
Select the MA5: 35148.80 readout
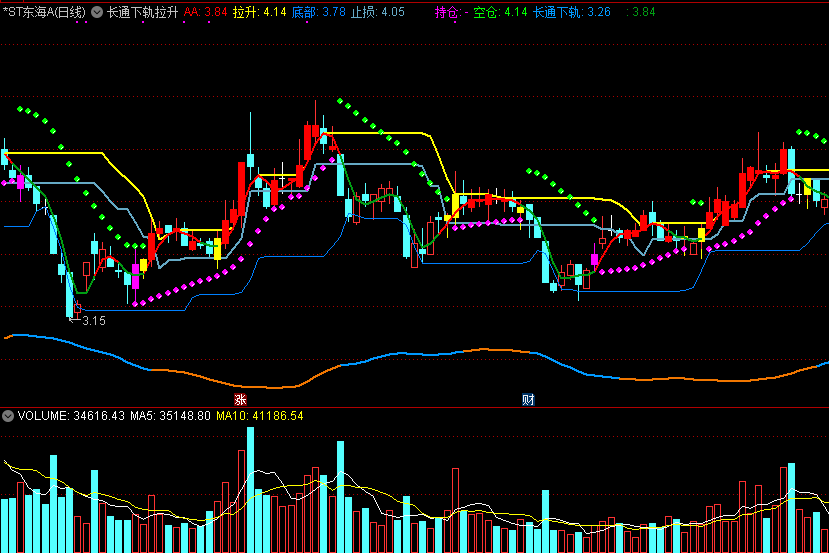click(x=170, y=416)
